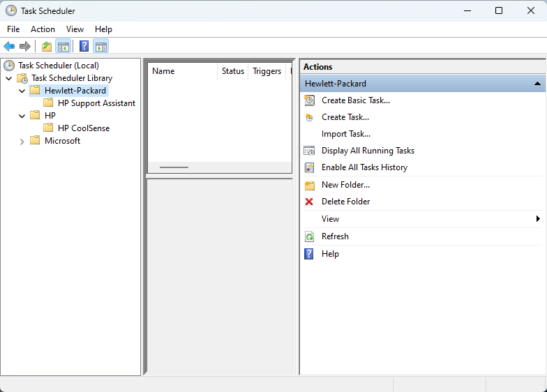The image size is (547, 392).
Task: Click the Help action label in Actions pane
Action: (331, 254)
